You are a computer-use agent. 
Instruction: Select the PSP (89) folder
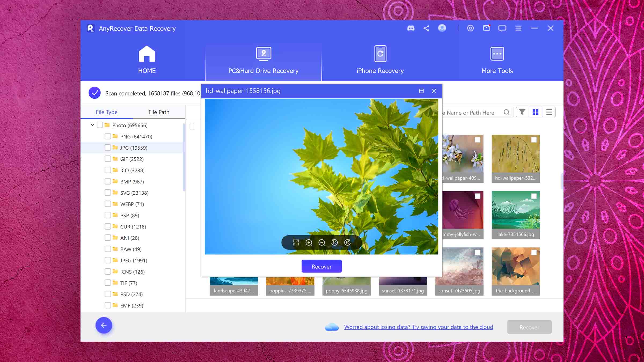(x=130, y=215)
